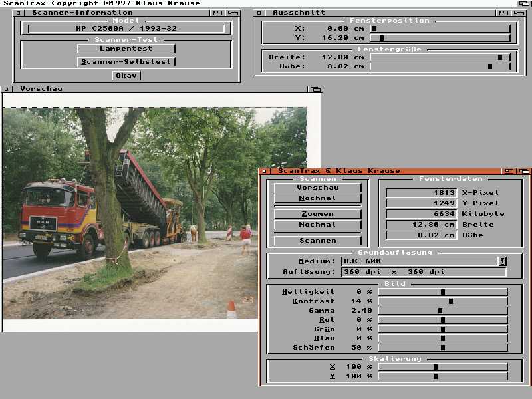The height and width of the screenshot is (399, 532).
Task: Click the Grün slider
Action: tap(443, 329)
